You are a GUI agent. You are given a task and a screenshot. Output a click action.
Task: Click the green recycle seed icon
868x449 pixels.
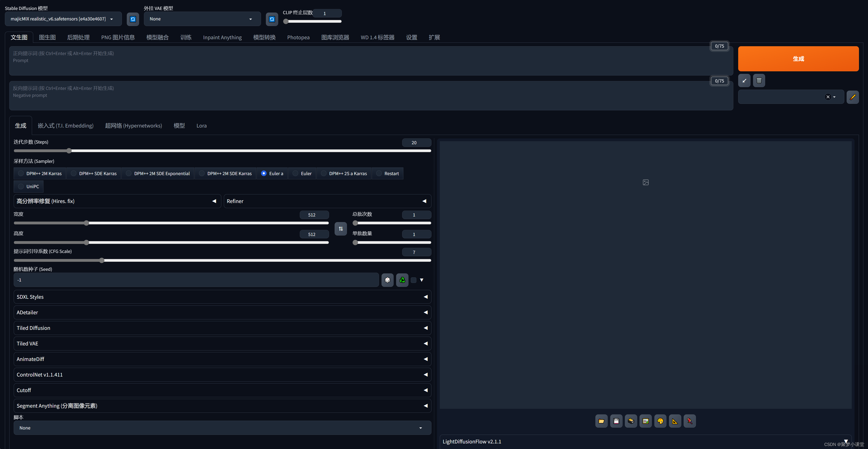coord(402,280)
